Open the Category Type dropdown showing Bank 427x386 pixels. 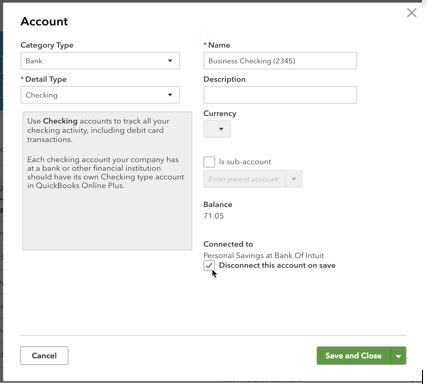[100, 61]
